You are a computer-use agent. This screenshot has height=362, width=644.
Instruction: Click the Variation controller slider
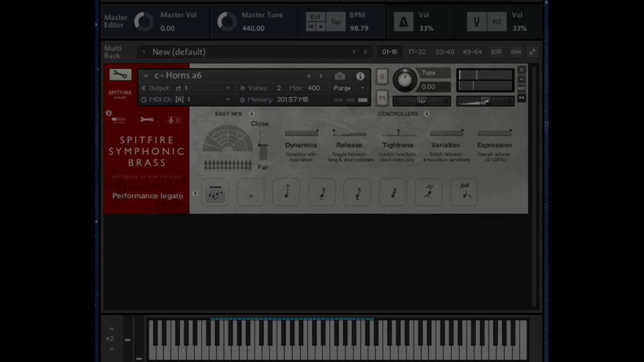(x=446, y=133)
